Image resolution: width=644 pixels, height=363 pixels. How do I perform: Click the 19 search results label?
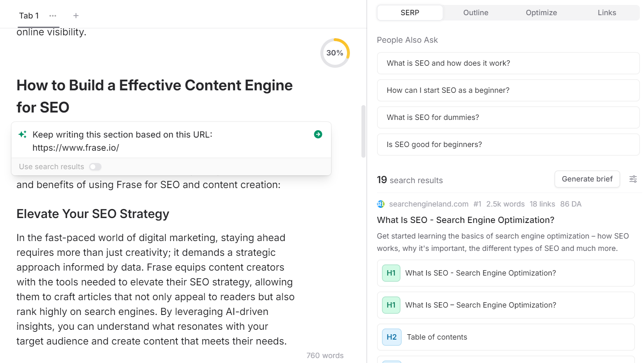click(x=409, y=180)
